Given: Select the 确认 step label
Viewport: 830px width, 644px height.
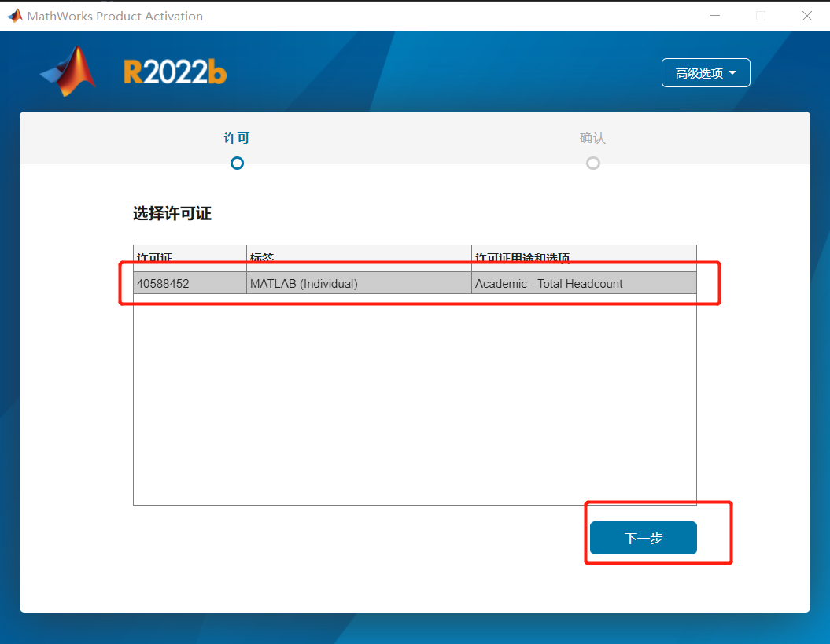Looking at the screenshot, I should pos(593,138).
